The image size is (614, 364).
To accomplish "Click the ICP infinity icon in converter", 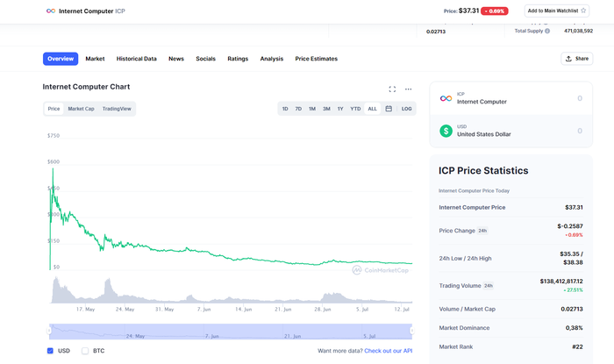I will [446, 98].
